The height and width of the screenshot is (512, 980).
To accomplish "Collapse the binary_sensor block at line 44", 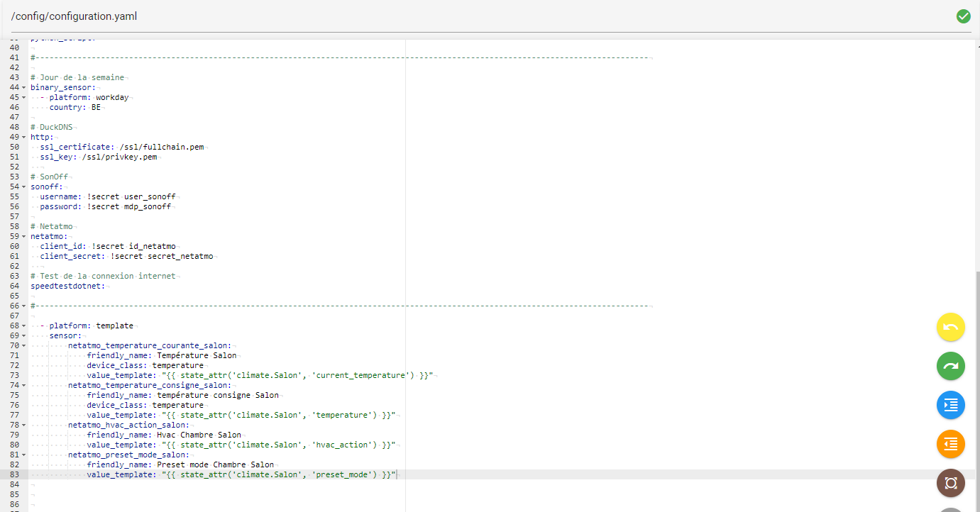I will pyautogui.click(x=24, y=88).
